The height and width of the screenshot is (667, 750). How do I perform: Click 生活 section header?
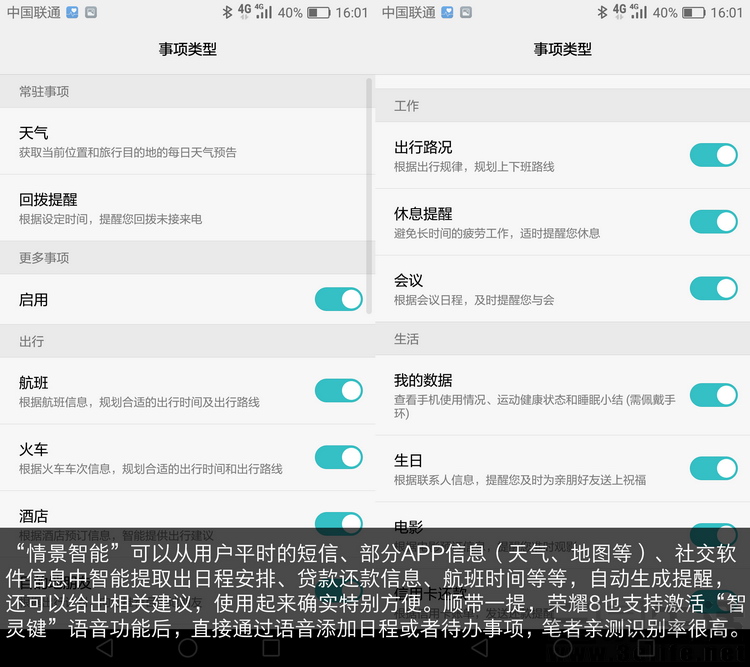coord(562,339)
